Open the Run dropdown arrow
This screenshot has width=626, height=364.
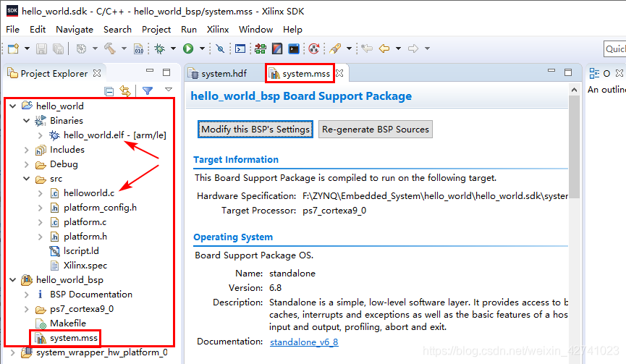(202, 48)
